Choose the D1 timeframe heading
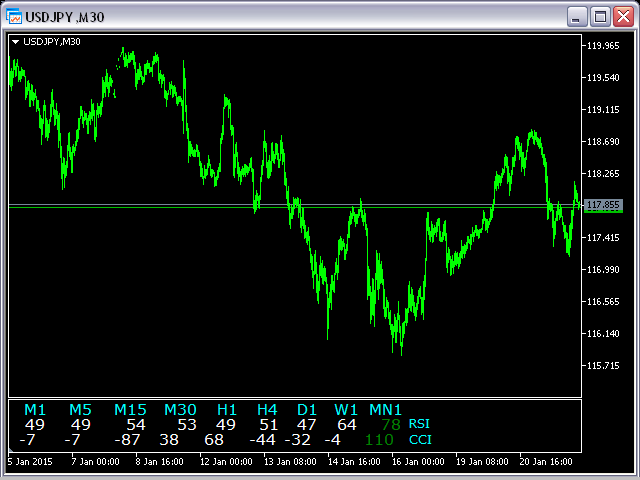640x480 pixels. click(307, 410)
